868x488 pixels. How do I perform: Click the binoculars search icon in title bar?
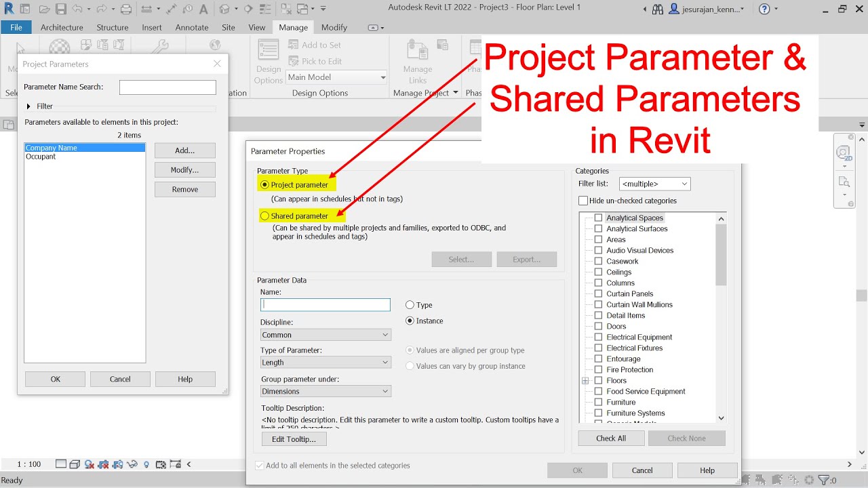click(657, 9)
